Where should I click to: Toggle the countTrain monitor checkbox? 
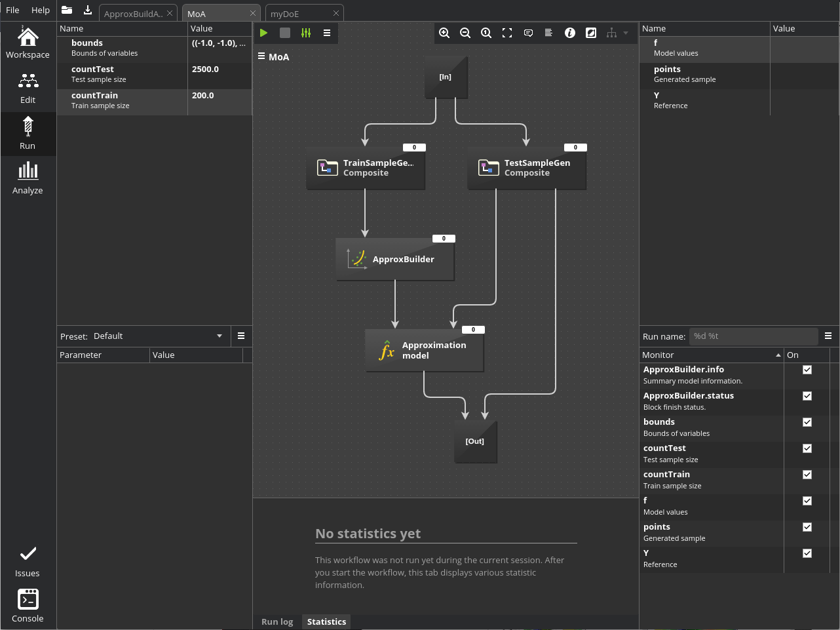tap(807, 475)
